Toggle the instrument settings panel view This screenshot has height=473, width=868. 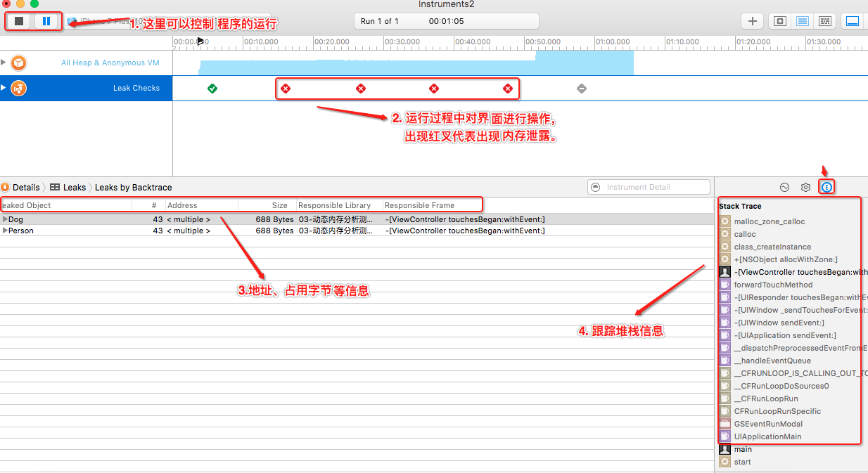tap(779, 20)
